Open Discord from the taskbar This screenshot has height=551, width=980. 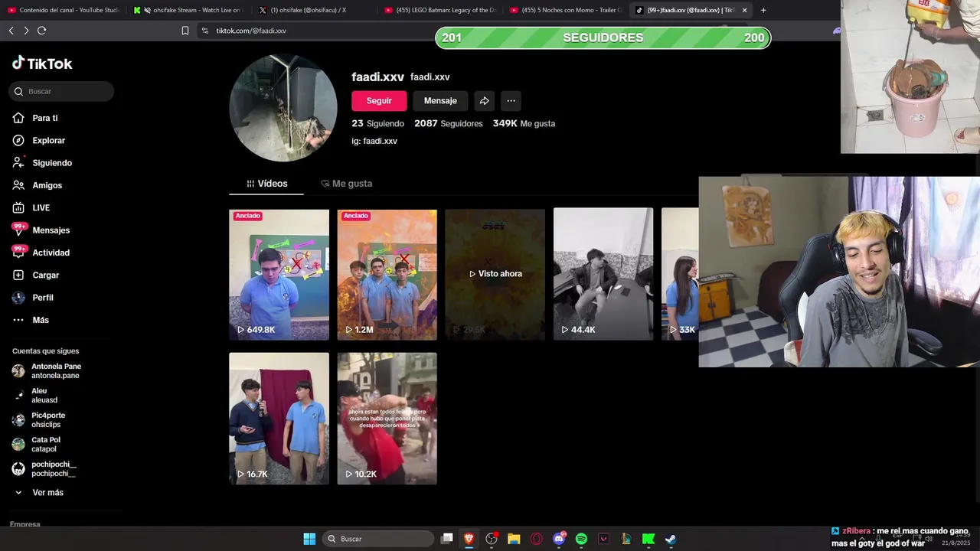pyautogui.click(x=559, y=539)
